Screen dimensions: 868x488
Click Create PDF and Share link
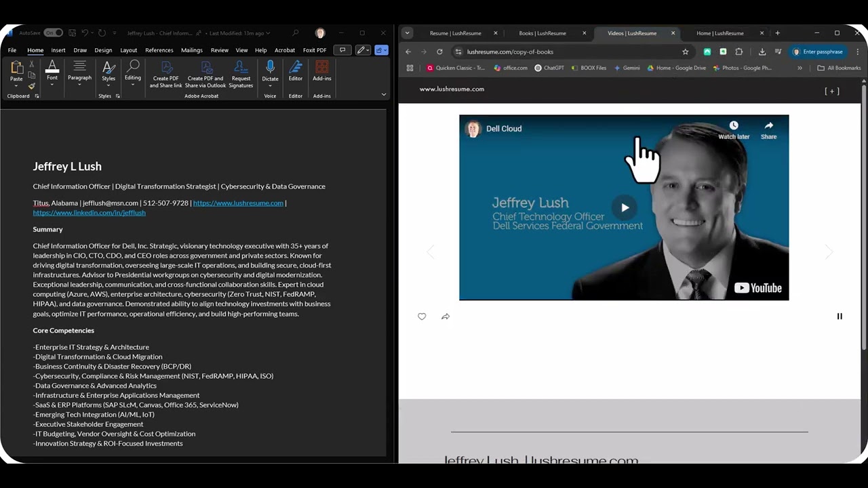pos(166,74)
